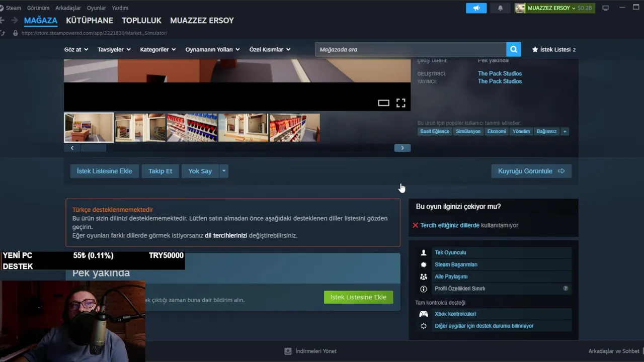Click the single player person icon
The image size is (644, 362).
pyautogui.click(x=424, y=252)
